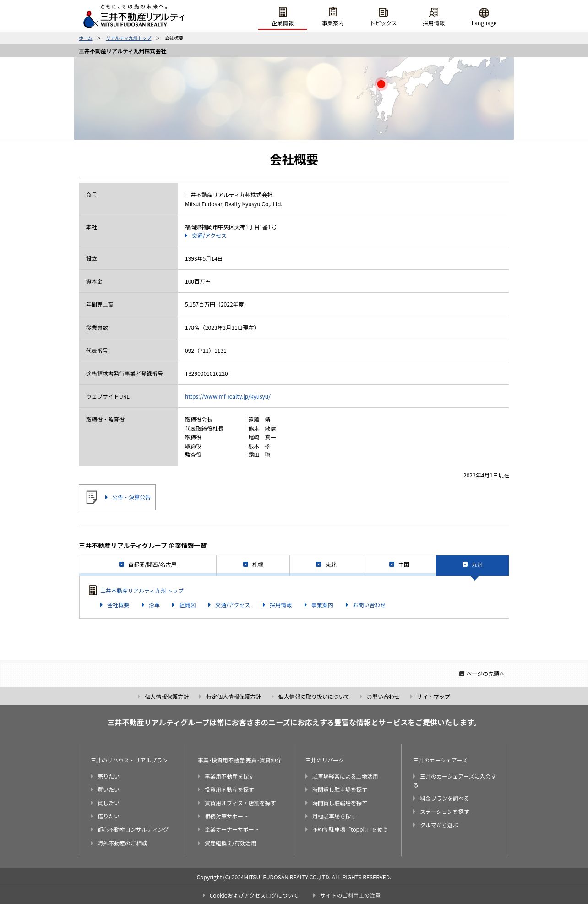Click 相続対策サポート footer link

click(227, 816)
